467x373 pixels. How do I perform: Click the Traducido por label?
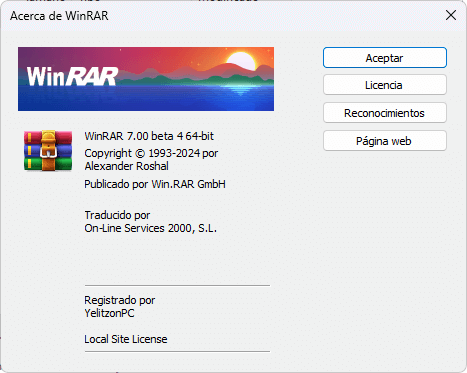coord(117,215)
